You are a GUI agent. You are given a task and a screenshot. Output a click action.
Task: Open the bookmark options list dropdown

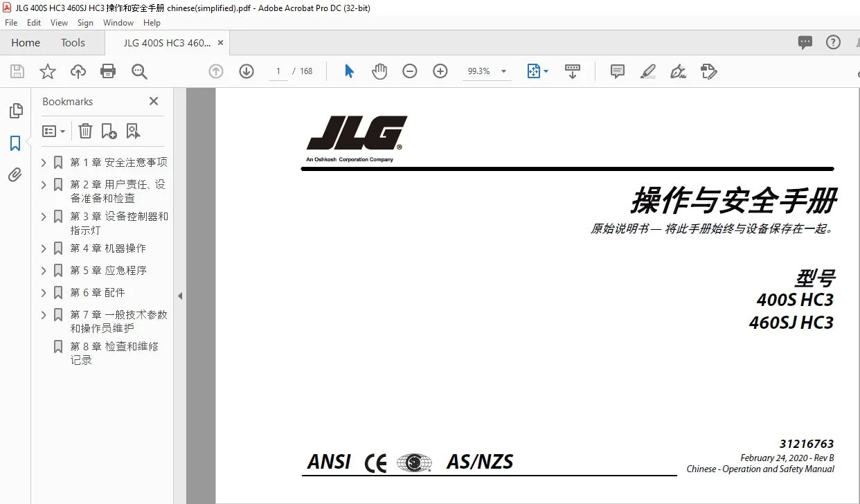[53, 131]
